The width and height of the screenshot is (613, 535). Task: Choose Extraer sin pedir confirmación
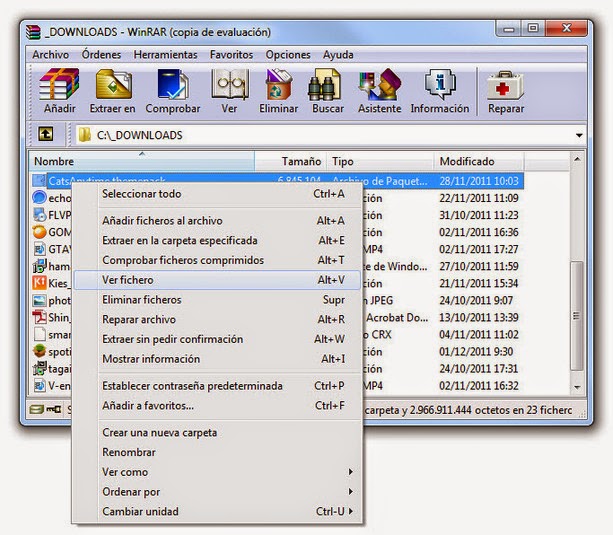[x=217, y=339]
